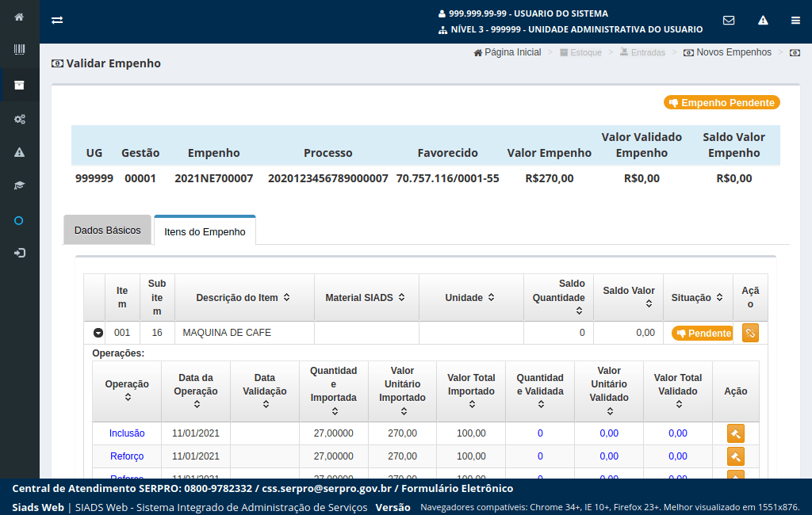Open the hamburger menu in header
This screenshot has width=812, height=515.
click(795, 20)
